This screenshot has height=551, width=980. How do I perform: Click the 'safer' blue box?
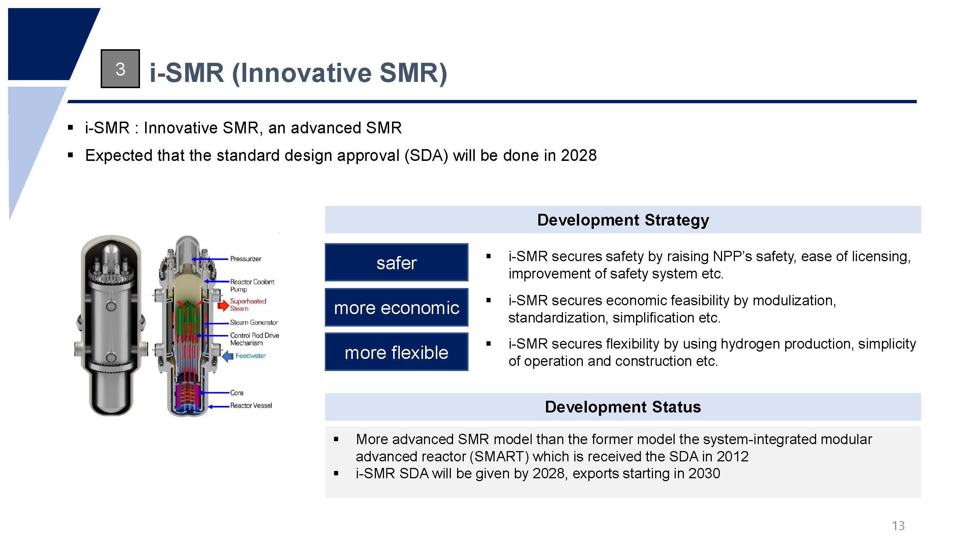click(396, 263)
